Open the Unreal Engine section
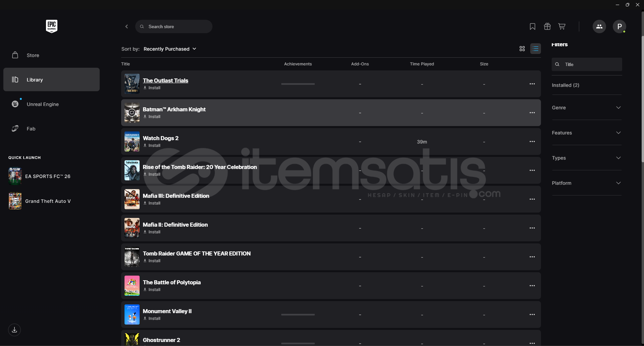 51,104
